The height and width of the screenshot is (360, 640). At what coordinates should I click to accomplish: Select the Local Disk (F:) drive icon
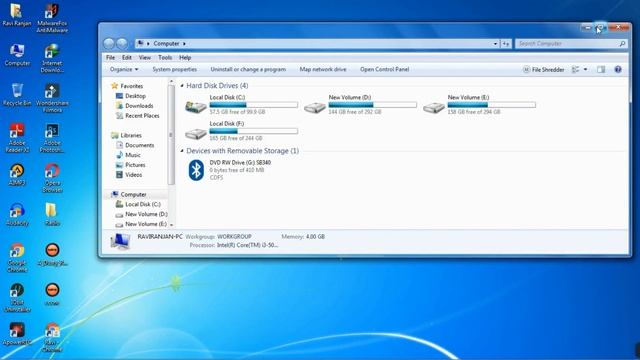pos(196,133)
